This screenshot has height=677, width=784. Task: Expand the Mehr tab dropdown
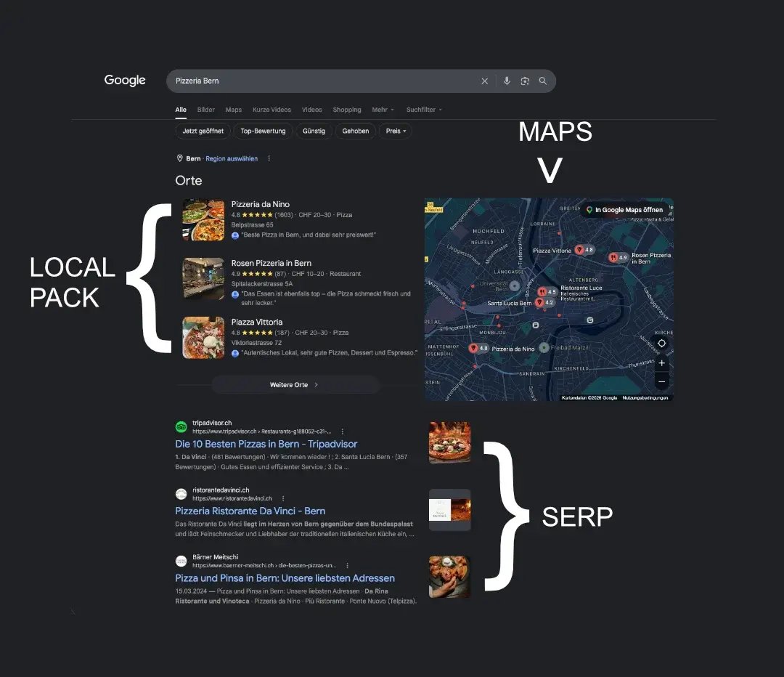383,110
